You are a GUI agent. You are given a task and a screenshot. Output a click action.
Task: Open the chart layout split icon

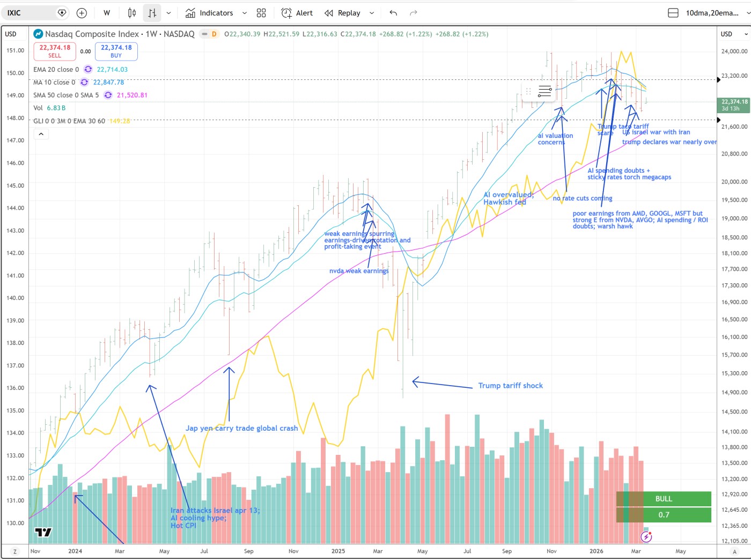[673, 13]
